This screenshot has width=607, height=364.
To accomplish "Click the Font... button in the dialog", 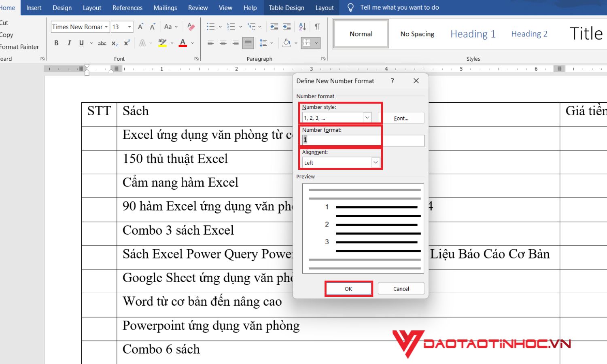I will point(401,118).
